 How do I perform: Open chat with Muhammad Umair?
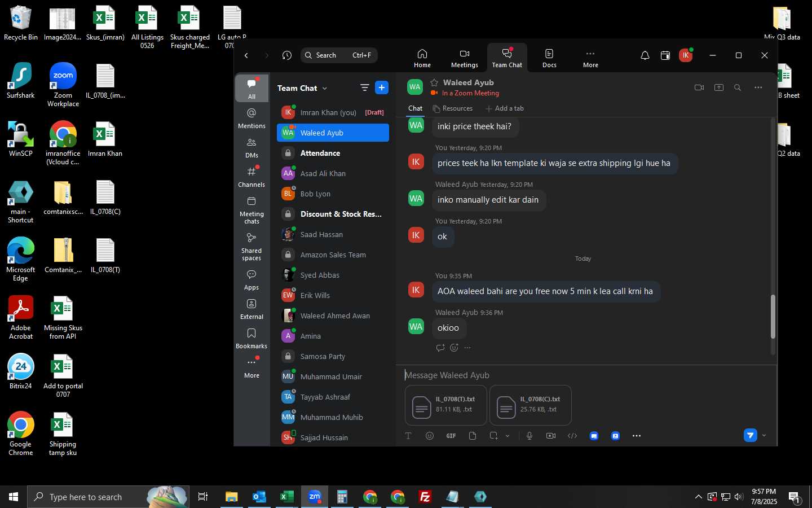(333, 376)
